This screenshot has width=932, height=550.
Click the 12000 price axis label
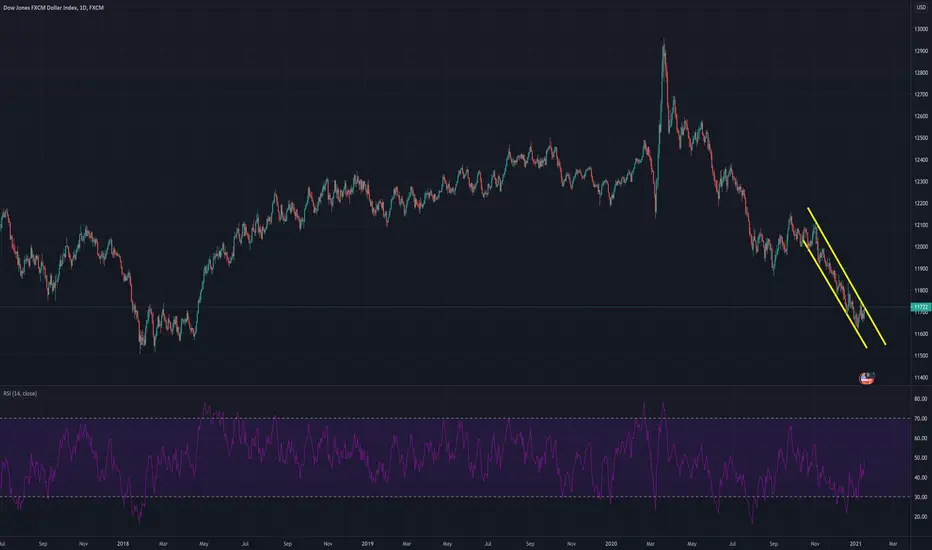(921, 247)
